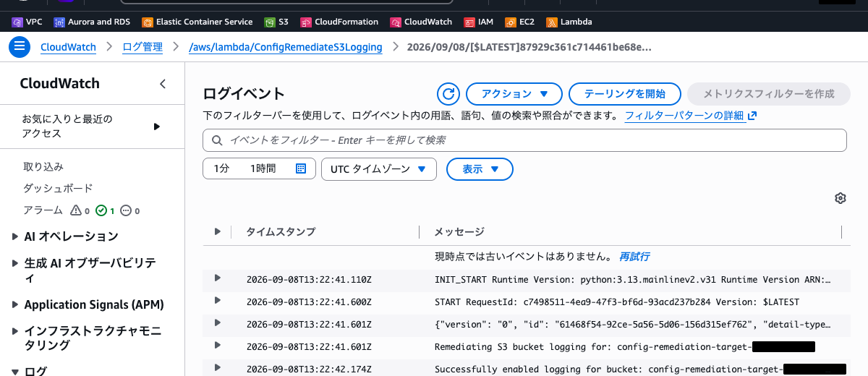Expand the Successfully enabled logging row

click(218, 367)
